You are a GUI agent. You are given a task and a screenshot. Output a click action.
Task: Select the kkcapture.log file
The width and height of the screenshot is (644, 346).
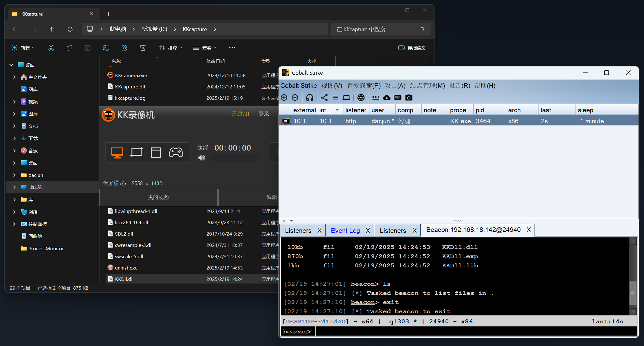130,98
